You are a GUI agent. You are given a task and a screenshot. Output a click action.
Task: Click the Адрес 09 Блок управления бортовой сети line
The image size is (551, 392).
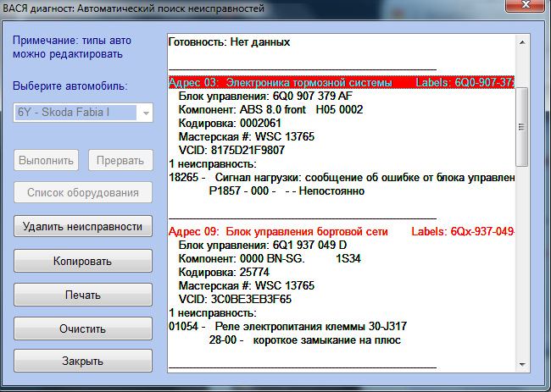(342, 232)
